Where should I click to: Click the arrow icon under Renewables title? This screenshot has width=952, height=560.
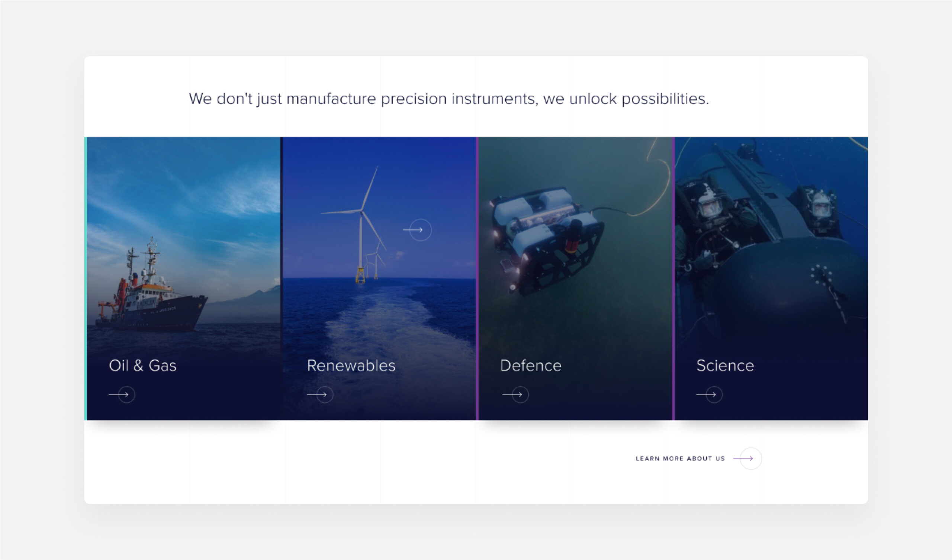[320, 395]
